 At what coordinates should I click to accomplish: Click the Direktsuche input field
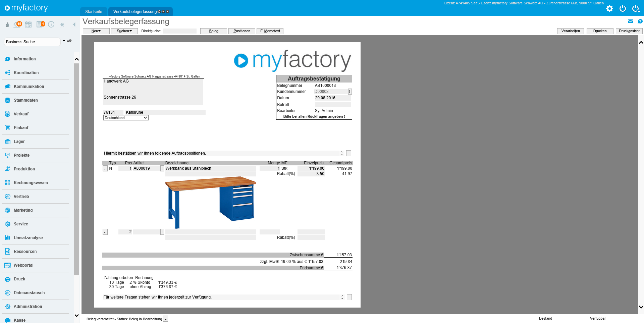coord(179,31)
